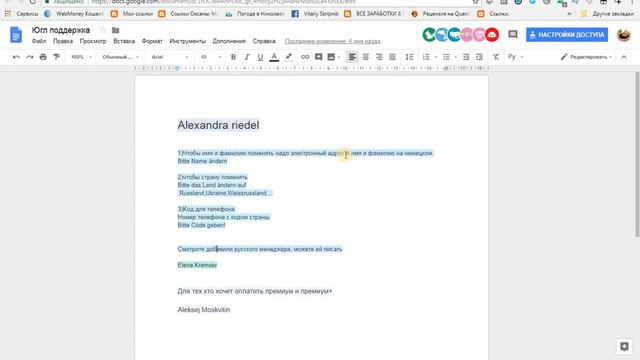Open the Дополнения menu
The width and height of the screenshot is (640, 360).
[x=229, y=41]
